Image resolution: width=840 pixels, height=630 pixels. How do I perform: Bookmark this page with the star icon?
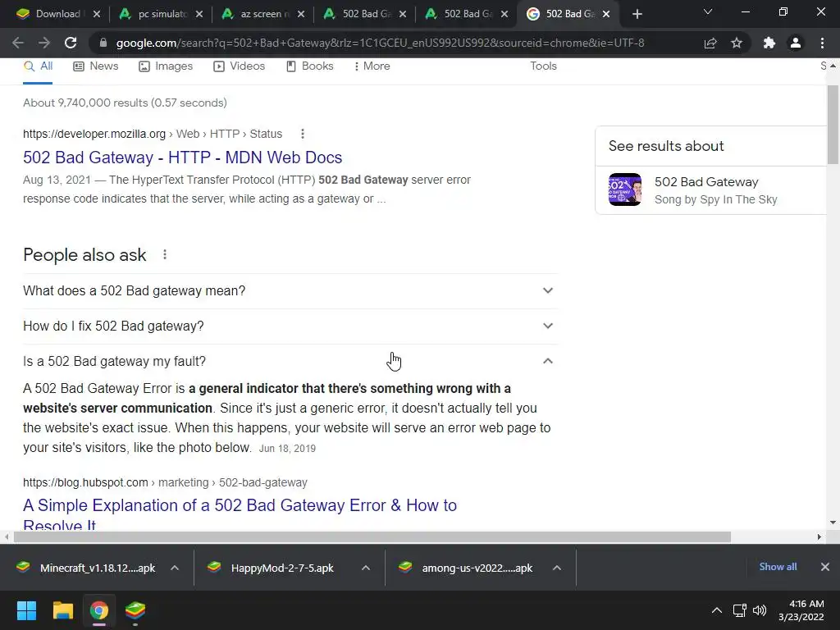pos(737,43)
